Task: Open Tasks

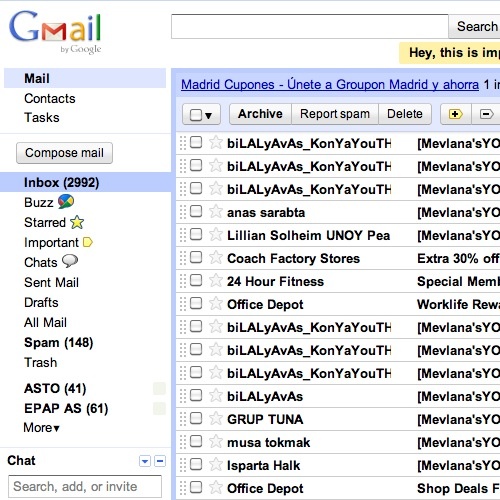Action: (42, 118)
